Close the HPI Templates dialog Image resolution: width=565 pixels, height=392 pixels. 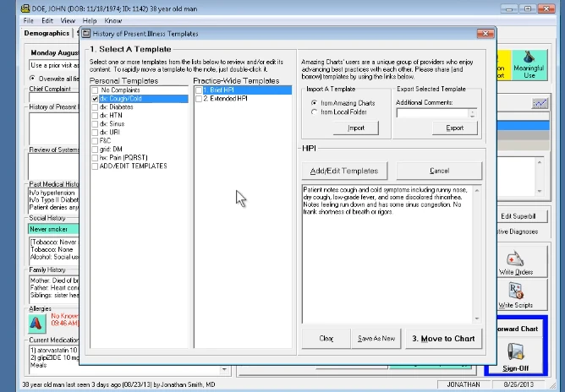(485, 34)
